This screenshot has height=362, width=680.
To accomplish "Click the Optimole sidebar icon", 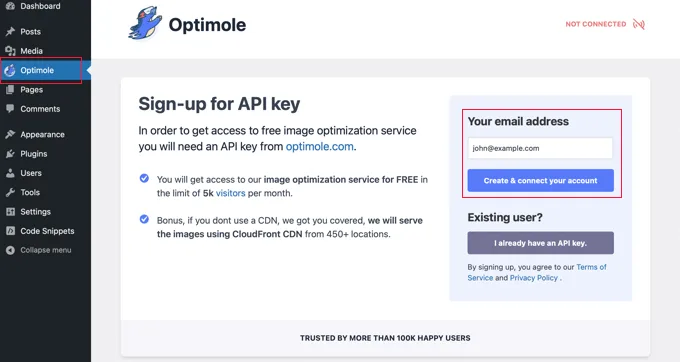I will [10, 70].
